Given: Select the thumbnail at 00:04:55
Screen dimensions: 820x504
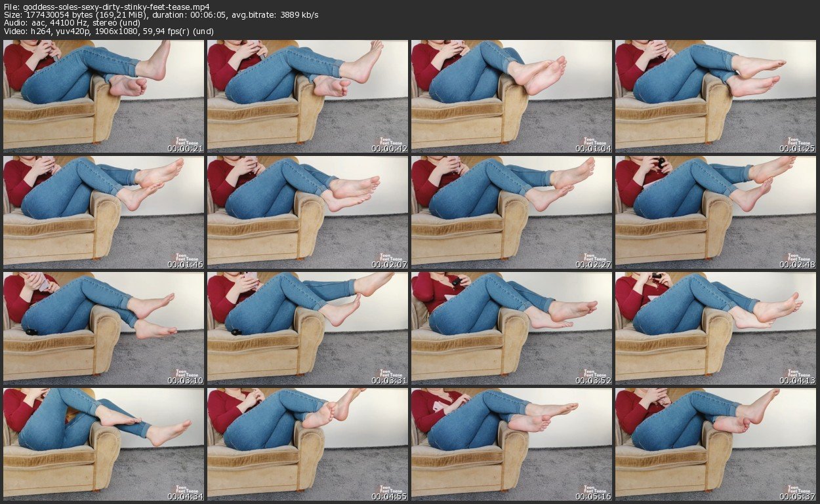Looking at the screenshot, I should (x=307, y=444).
